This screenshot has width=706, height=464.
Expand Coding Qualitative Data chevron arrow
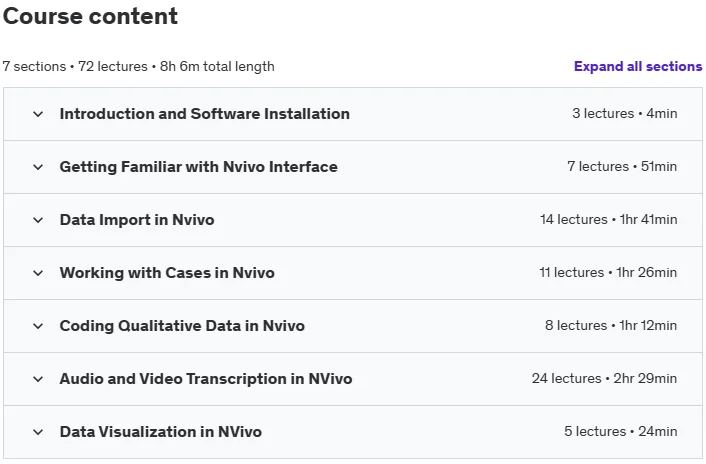coord(38,326)
